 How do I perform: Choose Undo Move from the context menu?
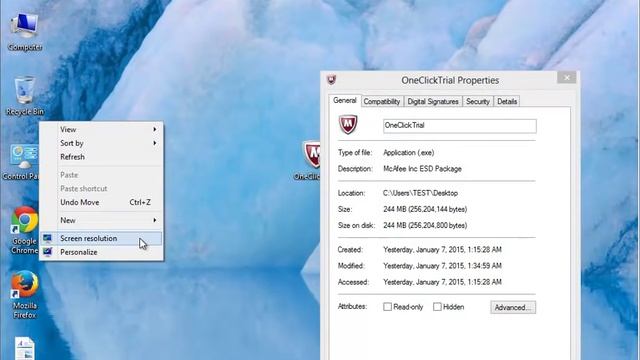tap(101, 202)
